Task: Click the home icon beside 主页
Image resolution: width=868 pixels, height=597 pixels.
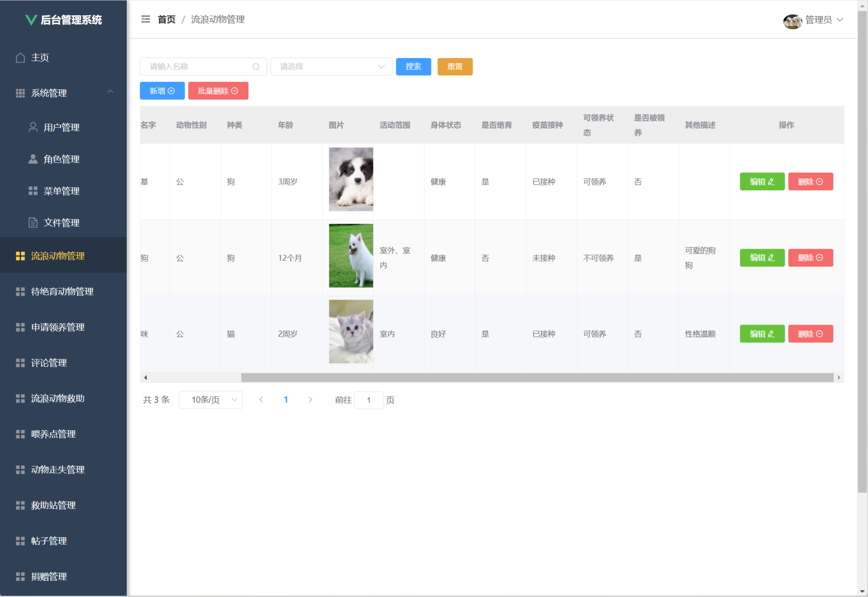Action: point(20,57)
